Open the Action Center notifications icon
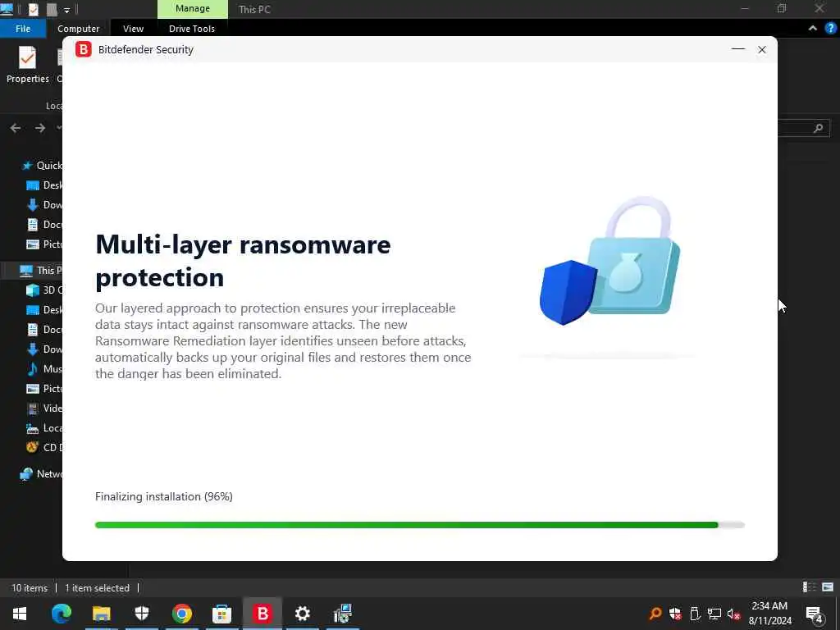The width and height of the screenshot is (840, 630). click(815, 614)
